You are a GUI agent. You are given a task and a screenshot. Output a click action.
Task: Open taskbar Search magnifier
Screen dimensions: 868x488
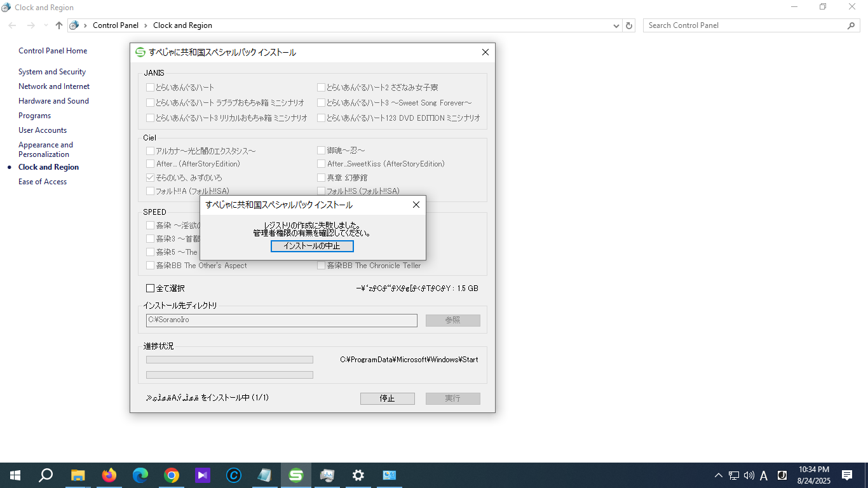pyautogui.click(x=46, y=475)
